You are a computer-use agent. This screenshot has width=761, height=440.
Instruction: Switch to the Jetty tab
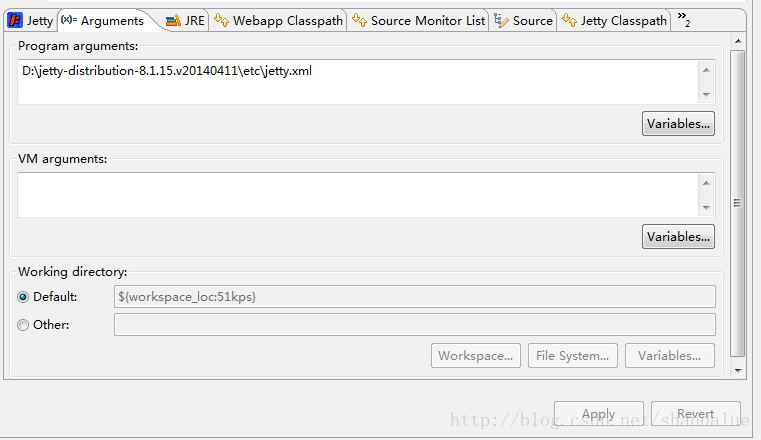click(x=31, y=21)
